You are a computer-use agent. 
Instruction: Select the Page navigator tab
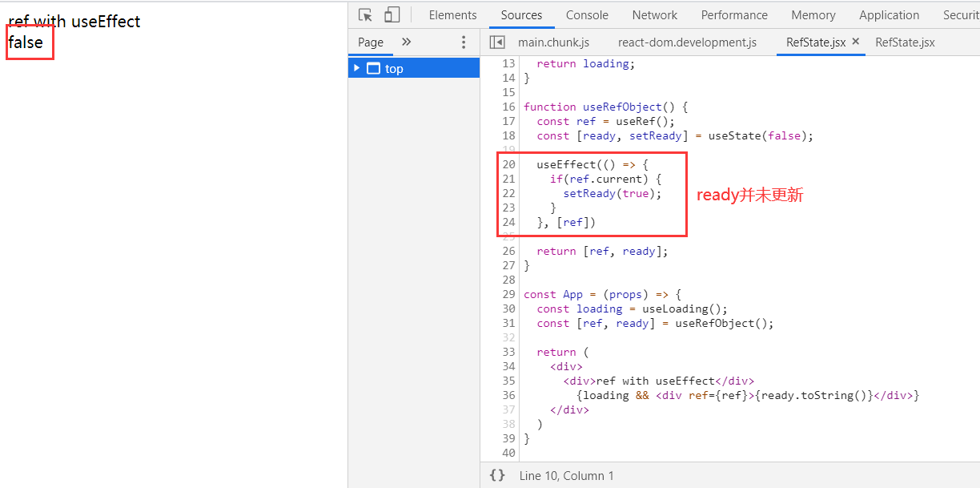[371, 42]
